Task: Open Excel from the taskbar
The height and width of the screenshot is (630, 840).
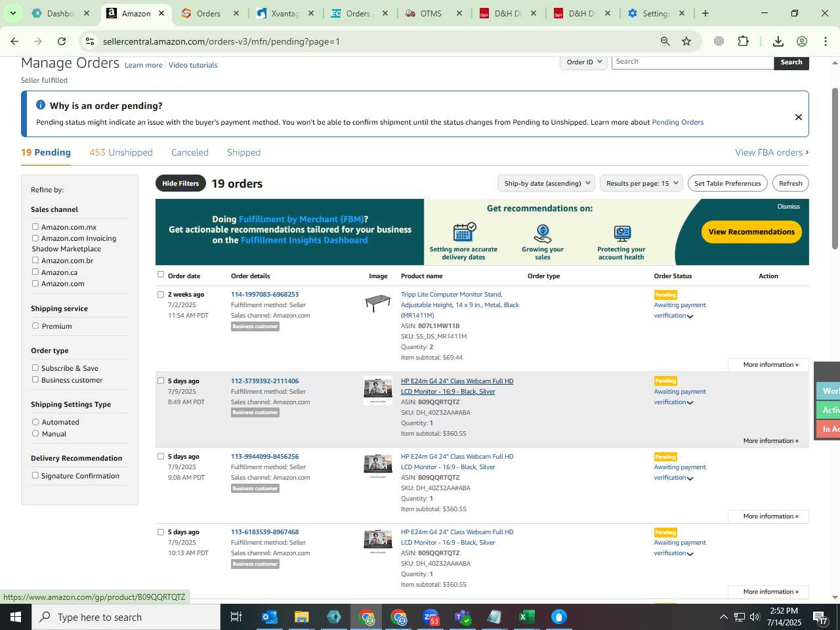Action: coord(526,617)
